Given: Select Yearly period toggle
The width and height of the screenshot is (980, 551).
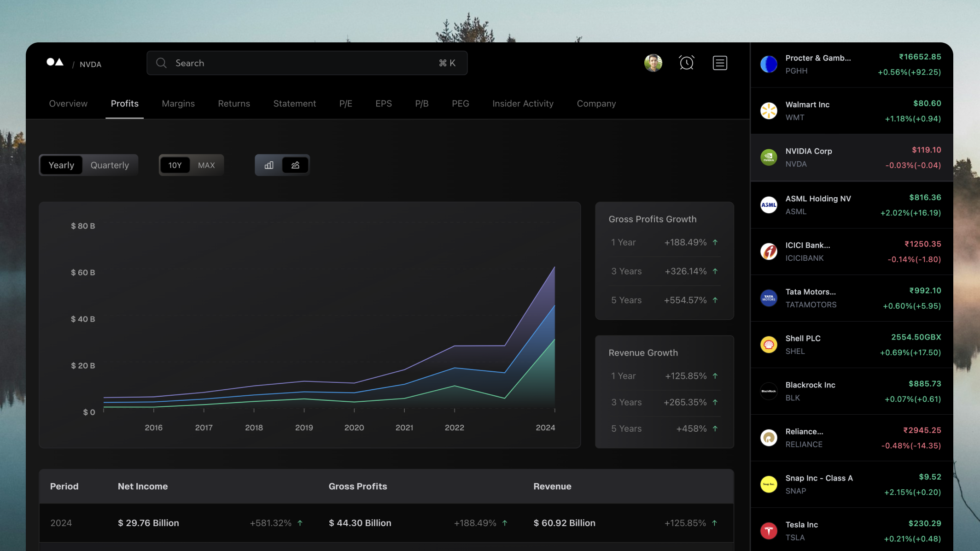Looking at the screenshot, I should pyautogui.click(x=61, y=165).
